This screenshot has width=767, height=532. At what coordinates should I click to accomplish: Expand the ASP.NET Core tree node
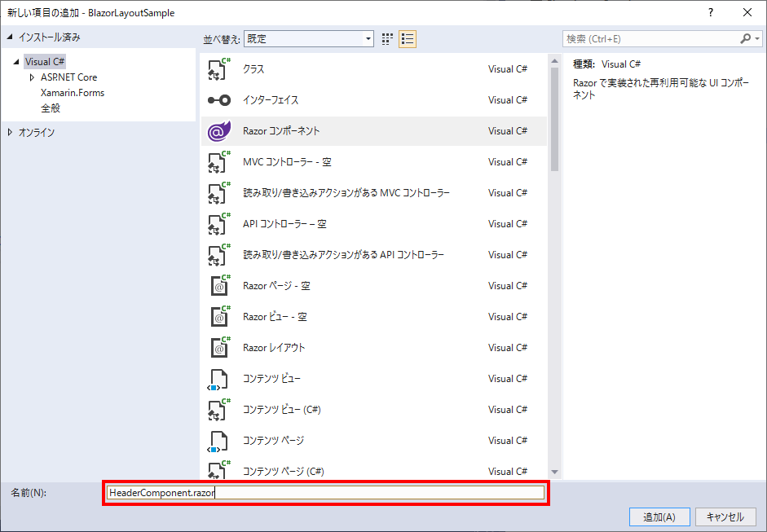31,78
